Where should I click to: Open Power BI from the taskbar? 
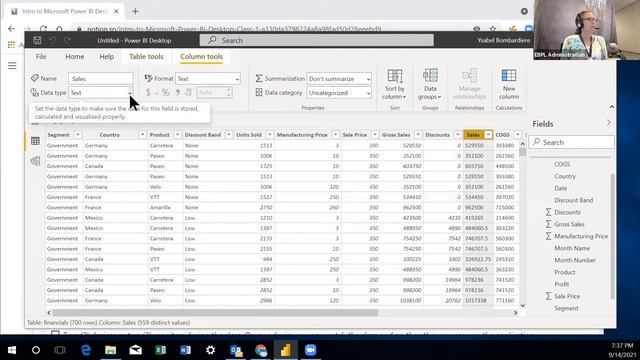[285, 350]
